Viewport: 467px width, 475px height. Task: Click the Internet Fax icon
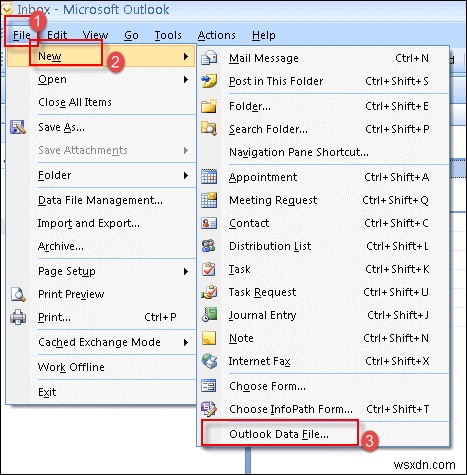(209, 361)
